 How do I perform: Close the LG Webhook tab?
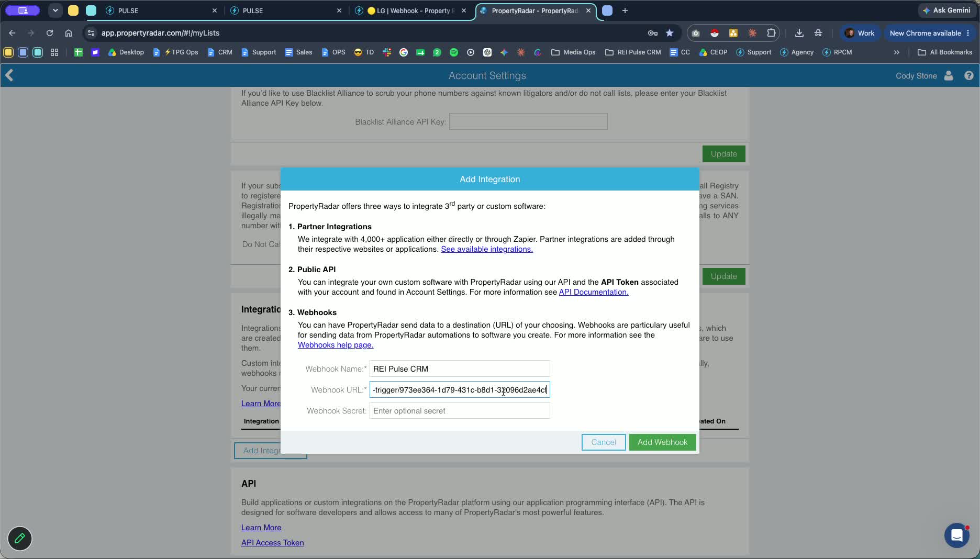[x=464, y=10]
